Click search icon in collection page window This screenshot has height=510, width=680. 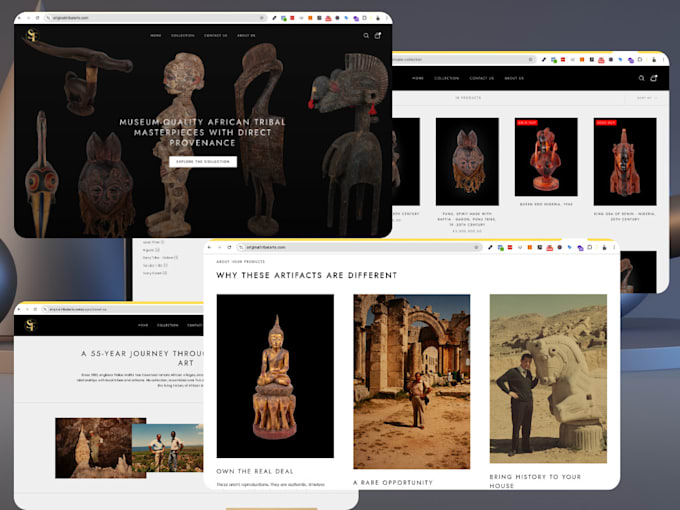pyautogui.click(x=641, y=78)
